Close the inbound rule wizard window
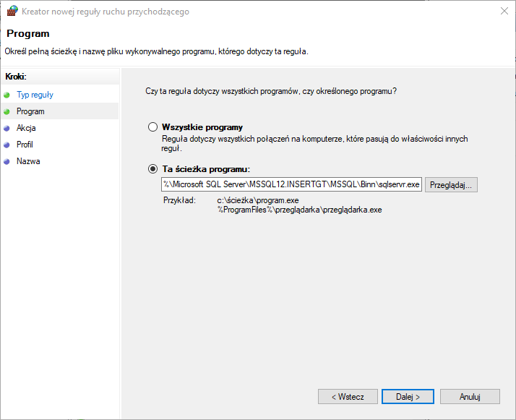 (x=504, y=11)
